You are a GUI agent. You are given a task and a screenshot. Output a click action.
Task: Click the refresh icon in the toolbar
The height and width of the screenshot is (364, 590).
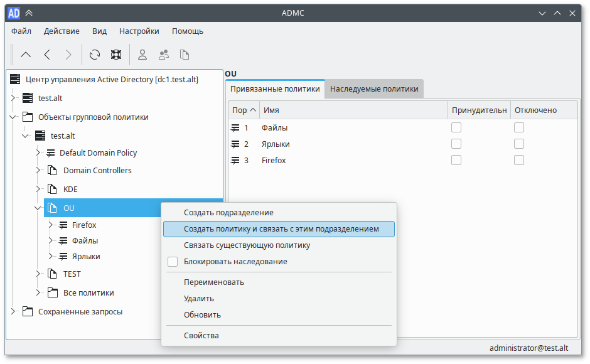click(94, 55)
